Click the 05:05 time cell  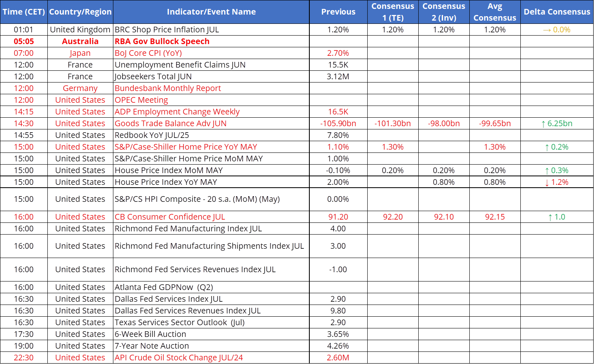[24, 41]
